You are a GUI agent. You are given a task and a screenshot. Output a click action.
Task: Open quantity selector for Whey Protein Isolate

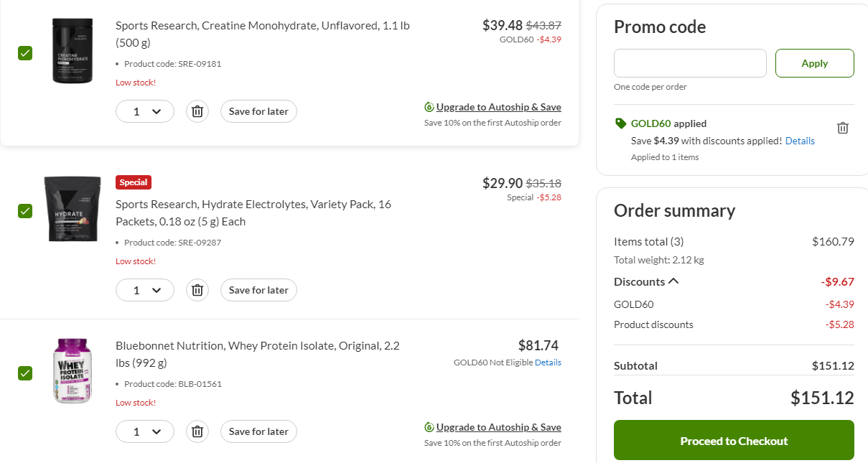coord(145,431)
